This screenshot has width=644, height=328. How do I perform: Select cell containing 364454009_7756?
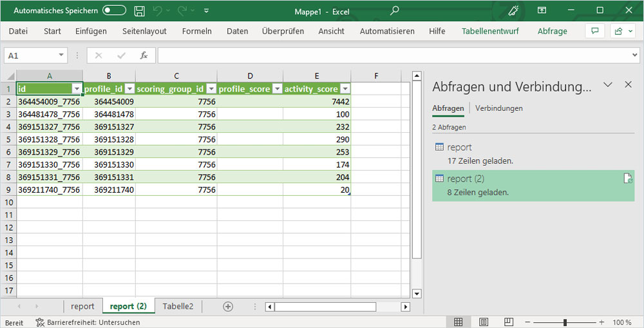[50, 102]
